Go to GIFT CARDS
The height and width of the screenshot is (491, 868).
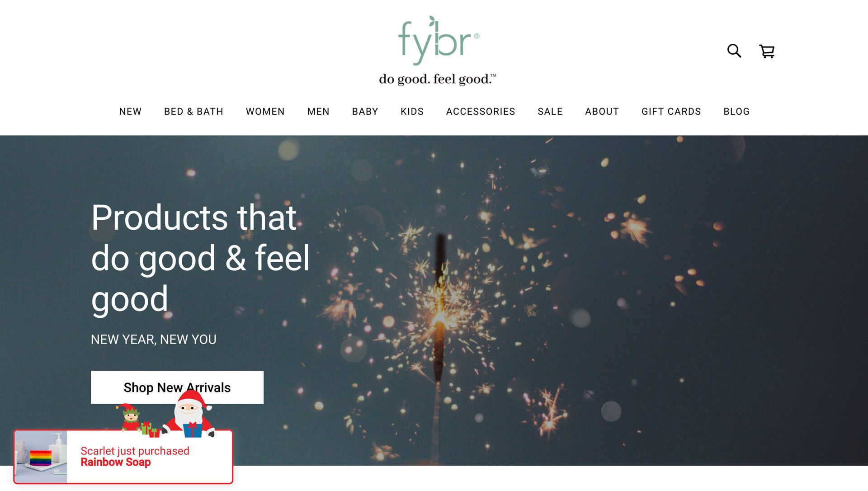tap(671, 112)
